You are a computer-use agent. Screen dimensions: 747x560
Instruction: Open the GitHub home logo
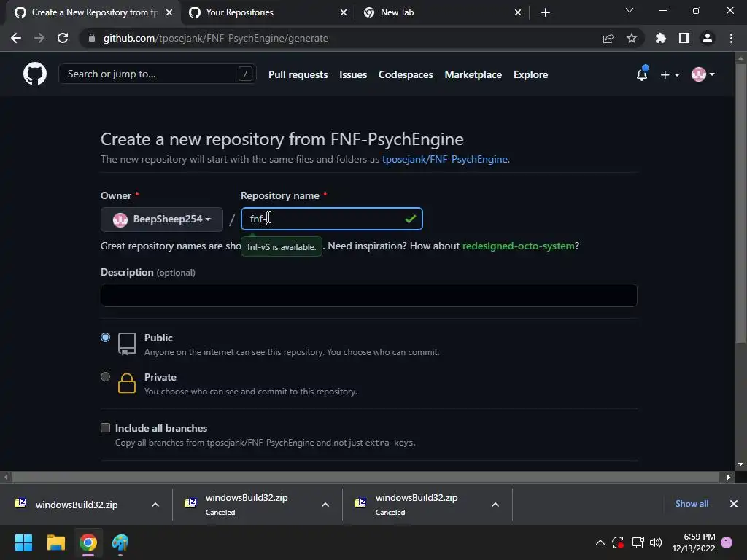pos(35,74)
